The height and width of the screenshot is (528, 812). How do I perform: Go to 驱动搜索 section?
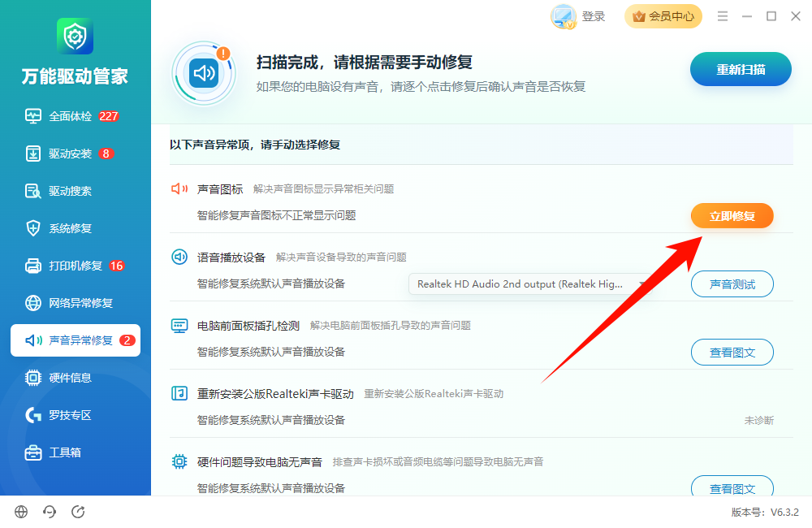[x=58, y=191]
